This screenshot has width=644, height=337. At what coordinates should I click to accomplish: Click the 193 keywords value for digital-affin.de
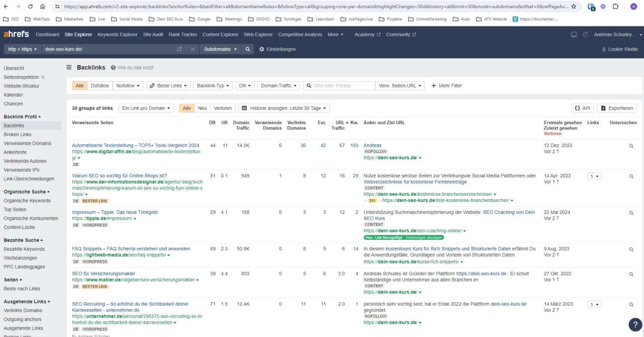(x=354, y=146)
